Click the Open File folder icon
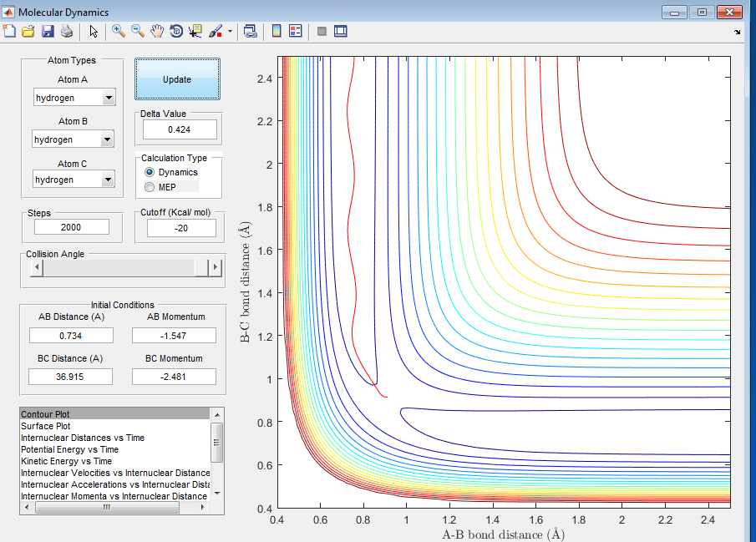This screenshot has height=542, width=756. 28,31
